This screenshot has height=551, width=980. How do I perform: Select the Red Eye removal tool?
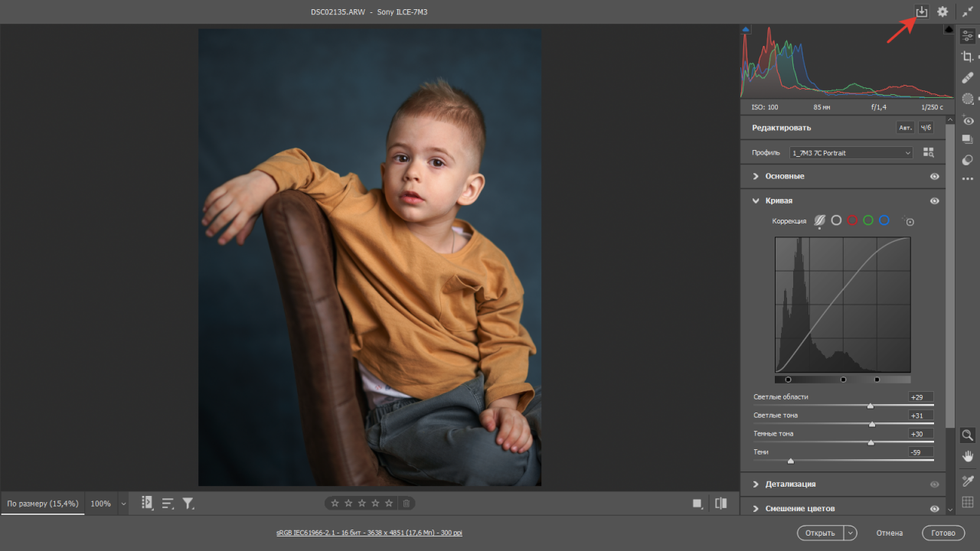(x=968, y=120)
